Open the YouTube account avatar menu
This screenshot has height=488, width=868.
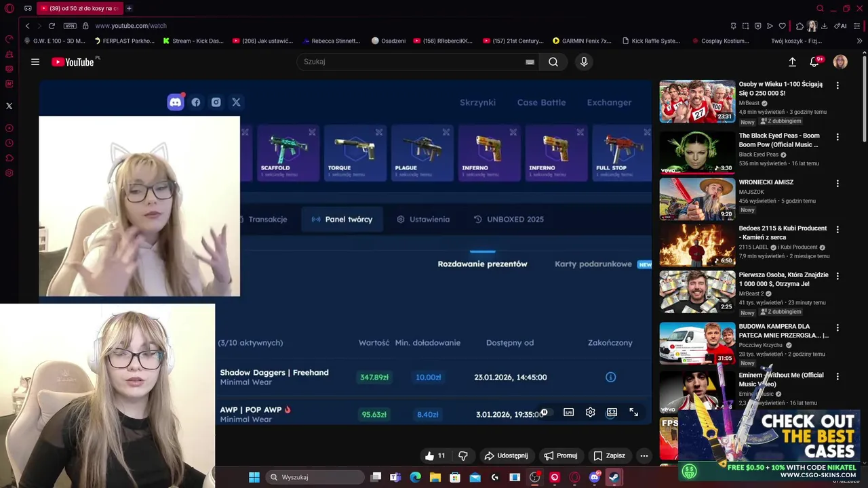pos(840,62)
